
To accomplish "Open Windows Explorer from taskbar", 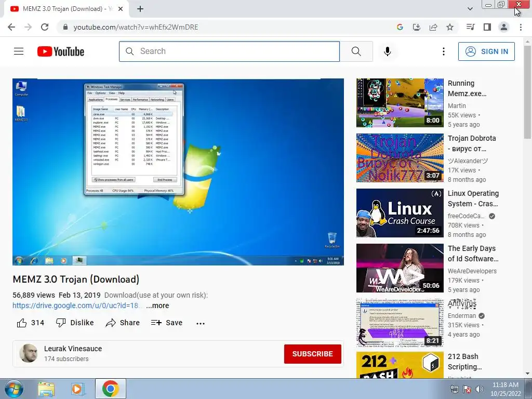I will (46, 389).
